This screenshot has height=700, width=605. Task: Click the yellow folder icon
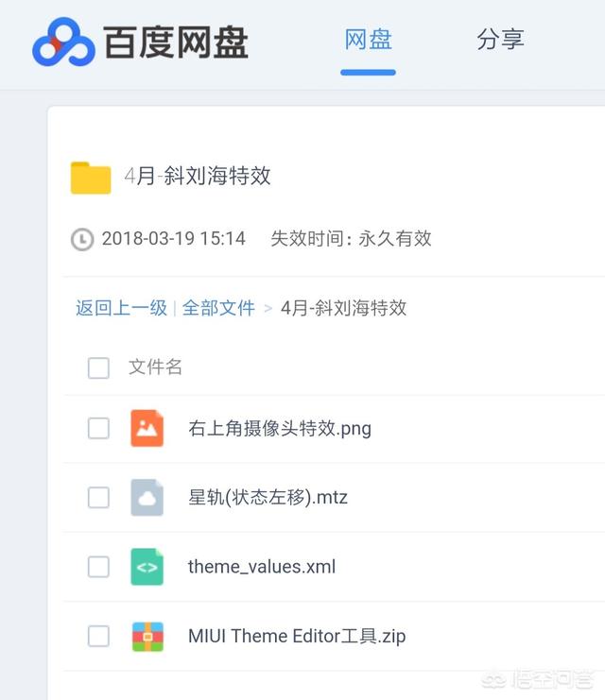[91, 177]
